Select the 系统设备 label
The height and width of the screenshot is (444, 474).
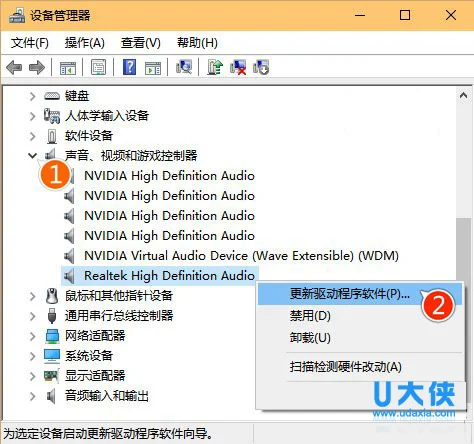89,356
